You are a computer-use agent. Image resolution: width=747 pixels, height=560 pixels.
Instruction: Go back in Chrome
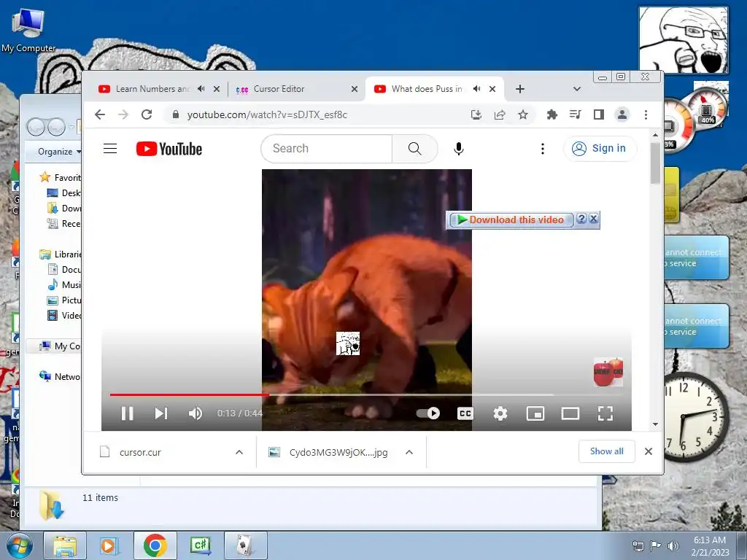(x=99, y=114)
